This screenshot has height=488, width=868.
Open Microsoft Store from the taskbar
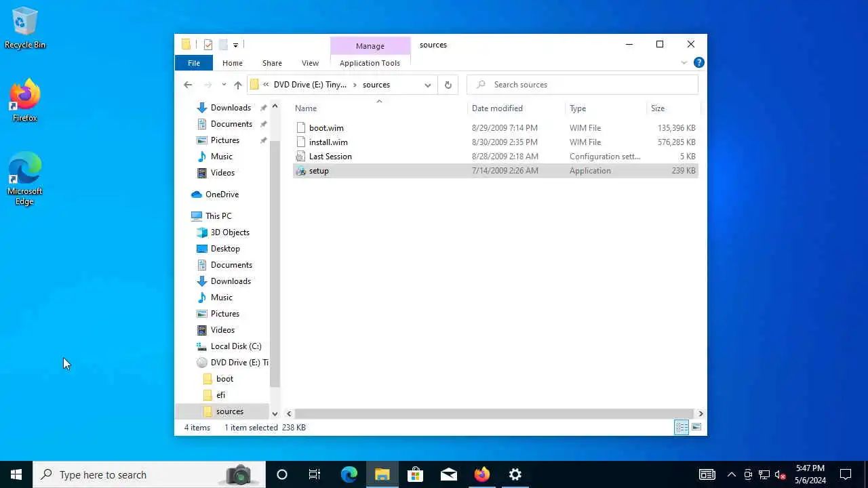pos(416,474)
